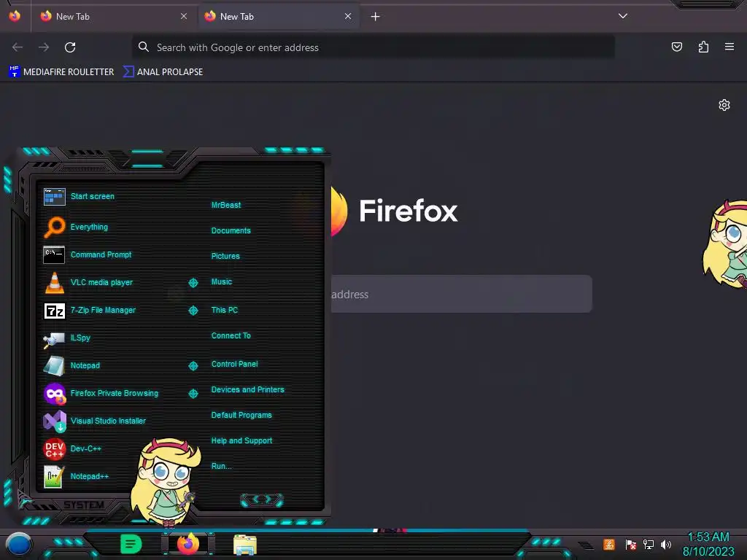Open the Notepad icon
Image resolution: width=747 pixels, height=560 pixels.
point(54,366)
